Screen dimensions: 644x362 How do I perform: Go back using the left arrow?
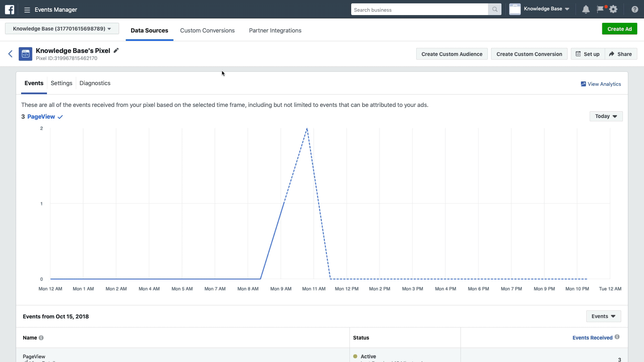(10, 54)
